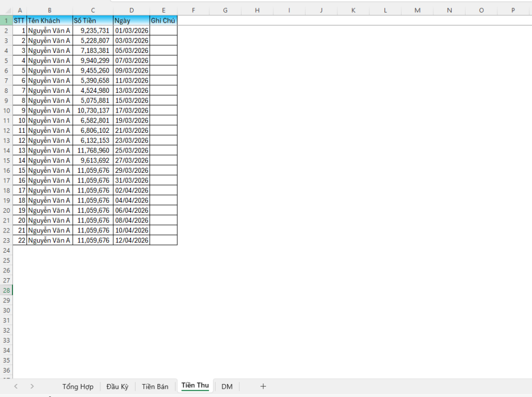Go to the Tiền Bán sheet
Image resolution: width=532 pixels, height=397 pixels.
tap(155, 387)
